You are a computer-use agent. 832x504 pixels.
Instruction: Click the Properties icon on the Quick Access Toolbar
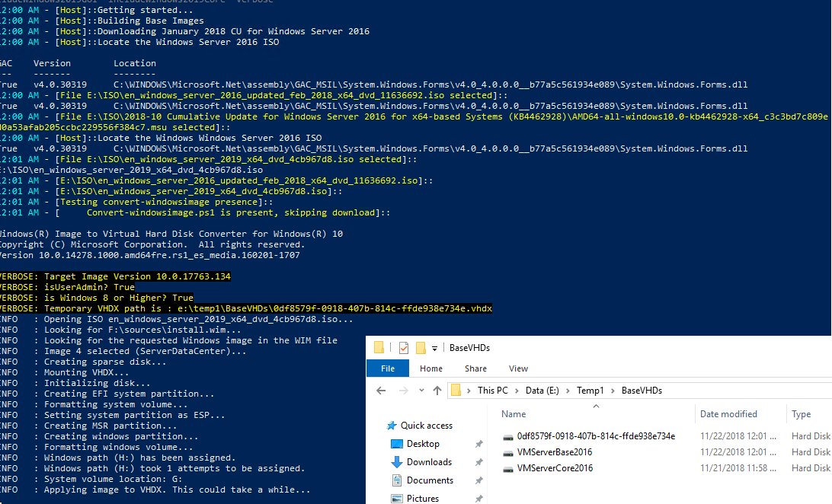click(x=405, y=347)
